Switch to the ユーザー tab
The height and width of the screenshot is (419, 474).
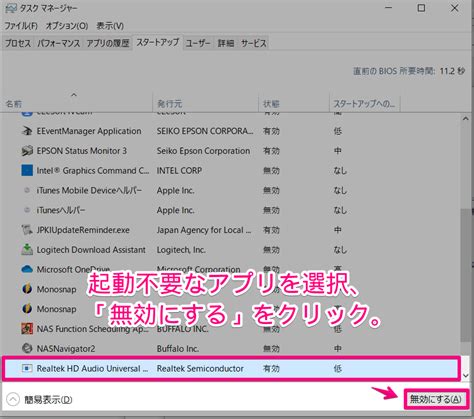pyautogui.click(x=198, y=43)
